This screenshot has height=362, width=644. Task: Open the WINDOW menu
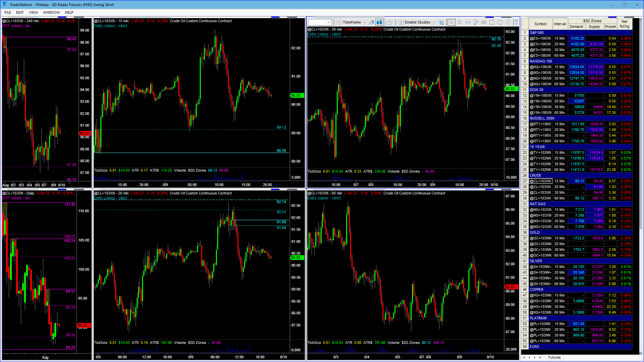tap(51, 12)
